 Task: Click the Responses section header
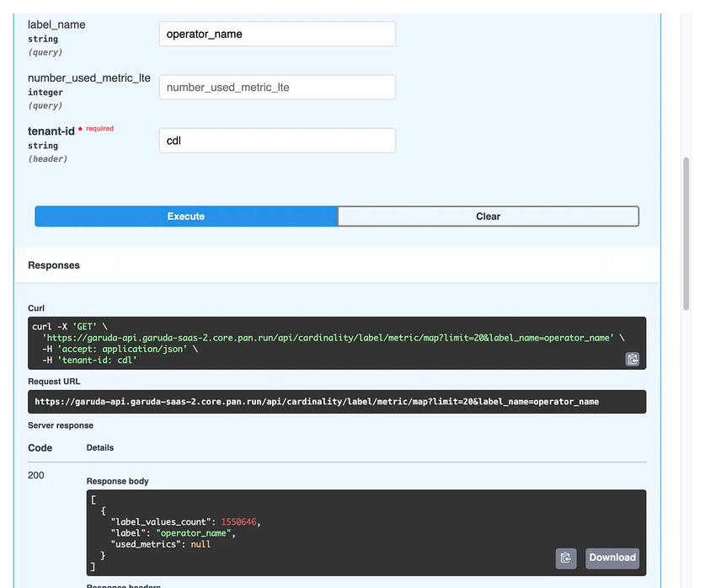point(54,265)
